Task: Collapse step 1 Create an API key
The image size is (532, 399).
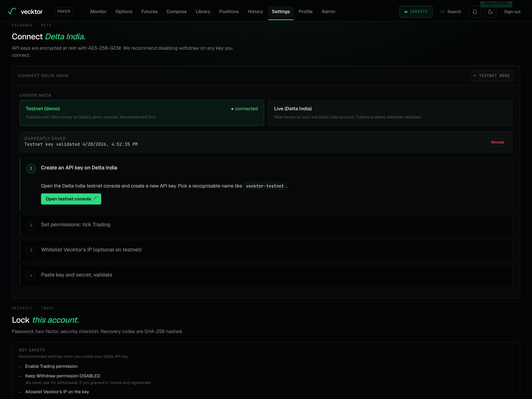Action: (x=266, y=168)
